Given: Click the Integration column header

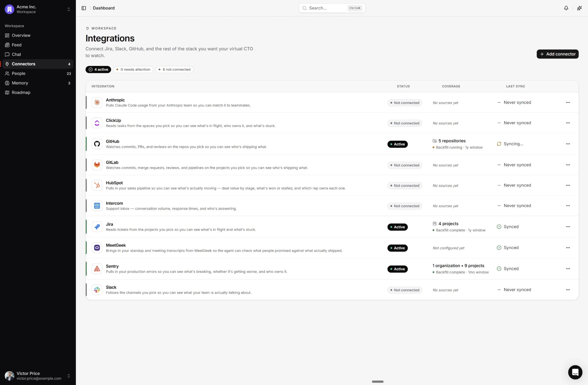Looking at the screenshot, I should click(x=103, y=86).
